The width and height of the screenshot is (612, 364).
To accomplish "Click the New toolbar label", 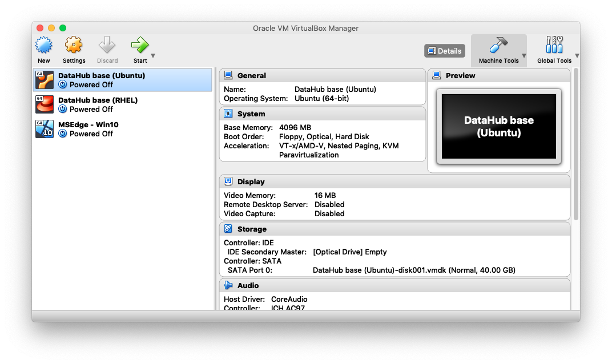I will [44, 61].
